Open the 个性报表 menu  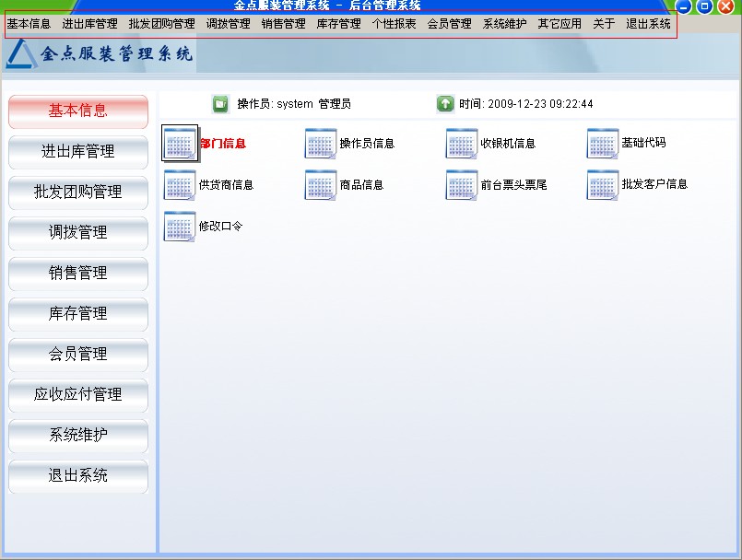394,24
